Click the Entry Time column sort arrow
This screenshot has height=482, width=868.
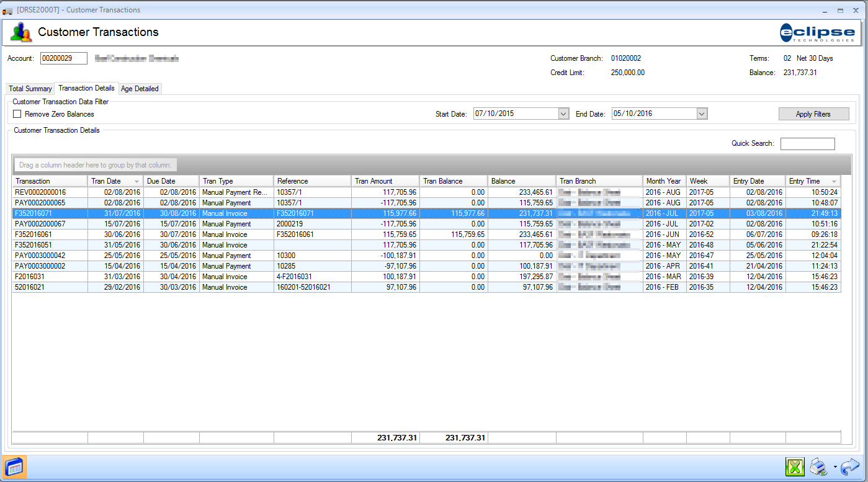(833, 181)
